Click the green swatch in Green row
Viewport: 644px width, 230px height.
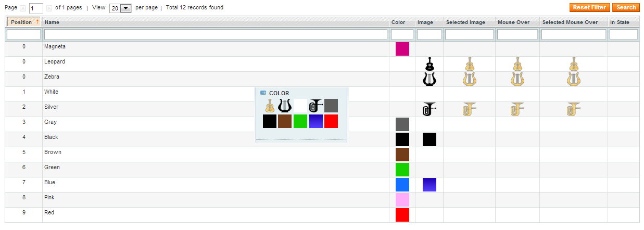click(x=402, y=170)
